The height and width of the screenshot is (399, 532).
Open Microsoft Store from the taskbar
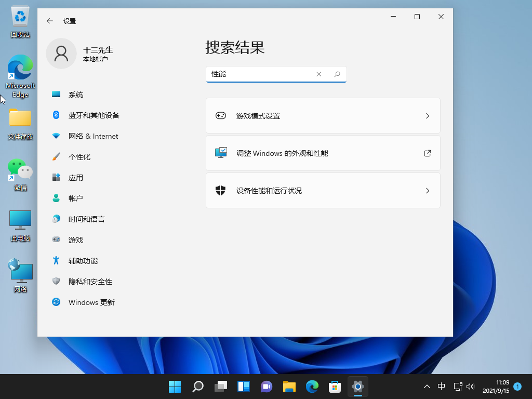(x=335, y=387)
